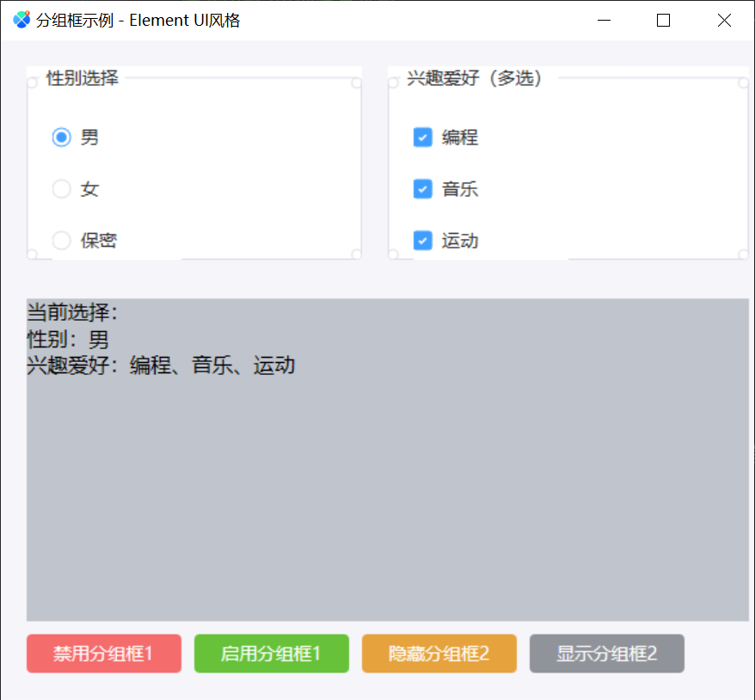755x700 pixels.
Task: Select the 女 gender radio button
Action: point(60,188)
